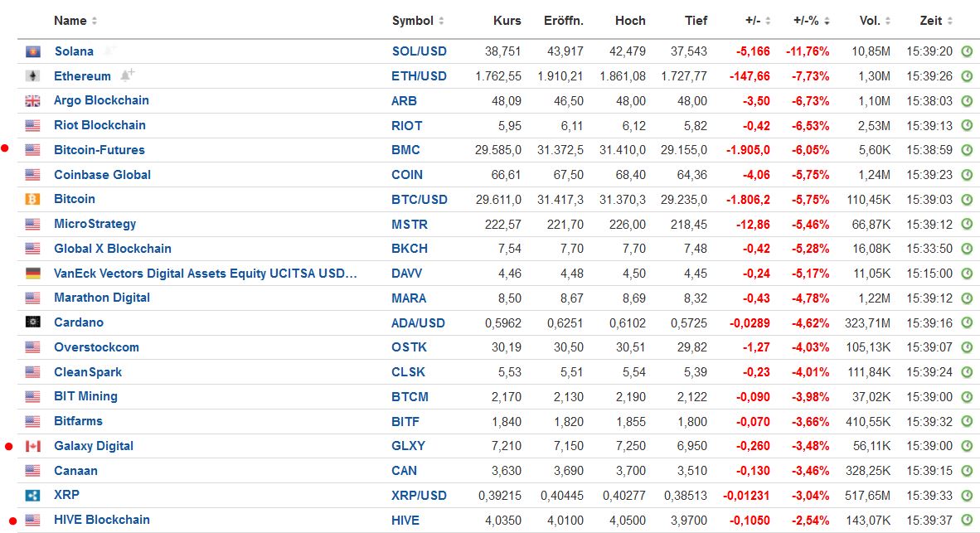Click the alert bell icon beside Ethereum

tap(127, 75)
